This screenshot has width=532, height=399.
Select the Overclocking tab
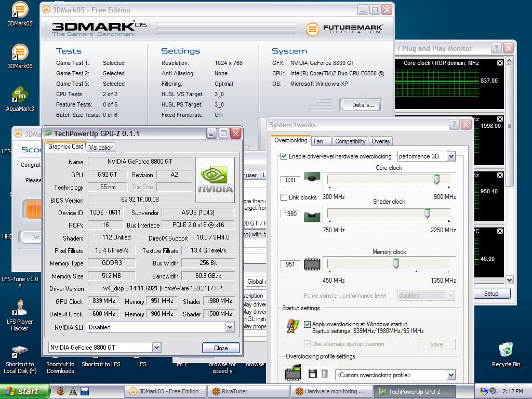291,140
